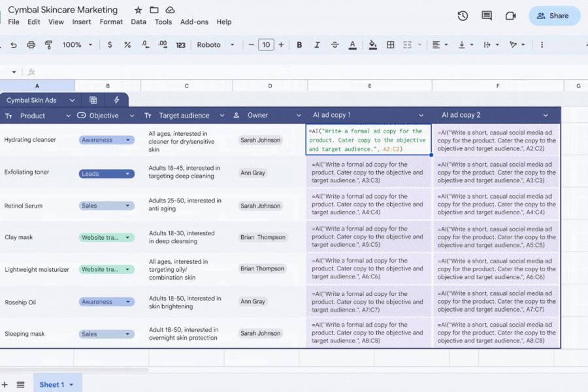Viewport: 588px width, 392px height.
Task: Open the Objective column dropdown
Action: [131, 116]
